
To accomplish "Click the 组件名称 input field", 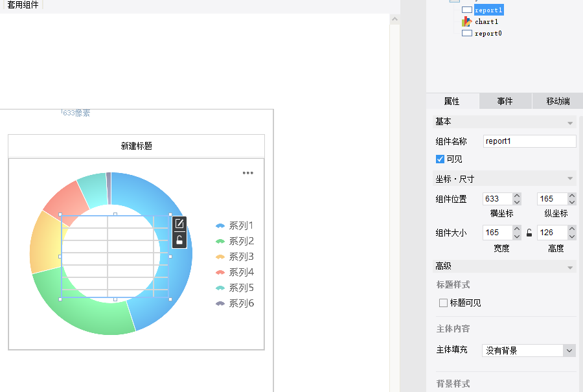I will (529, 141).
